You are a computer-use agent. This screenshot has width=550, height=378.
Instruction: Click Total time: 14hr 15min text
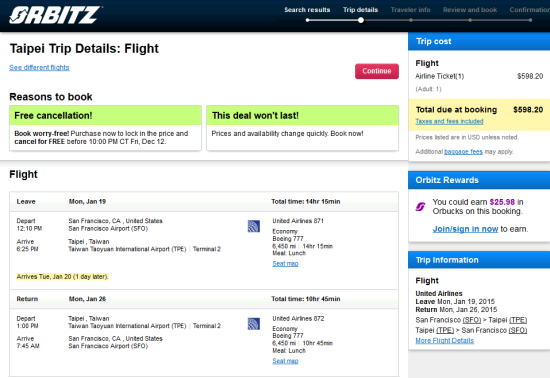point(306,202)
